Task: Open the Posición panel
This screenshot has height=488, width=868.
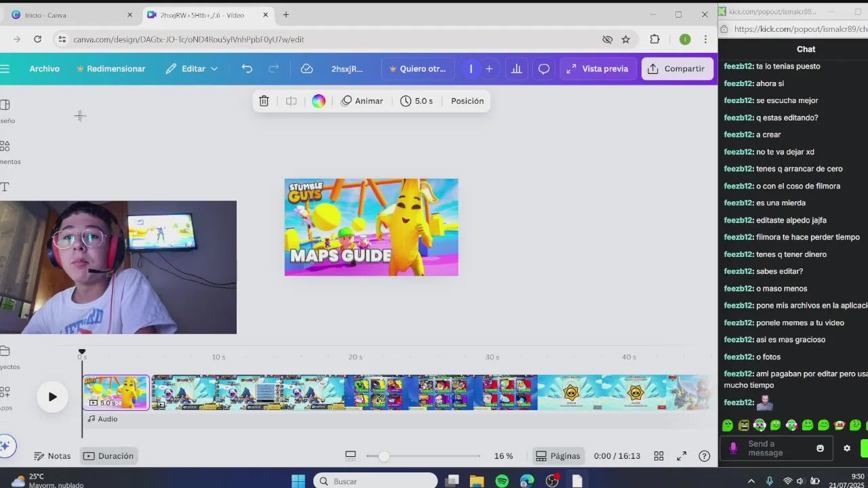Action: (x=467, y=101)
